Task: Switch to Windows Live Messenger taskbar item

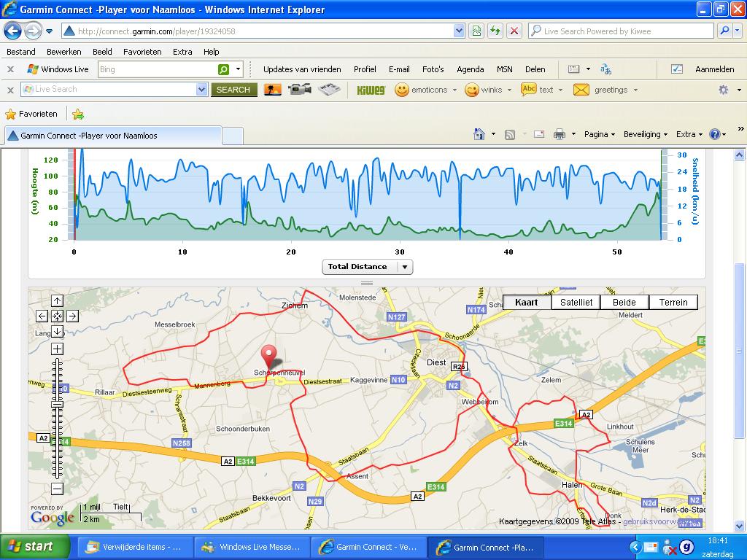Action: (x=252, y=547)
